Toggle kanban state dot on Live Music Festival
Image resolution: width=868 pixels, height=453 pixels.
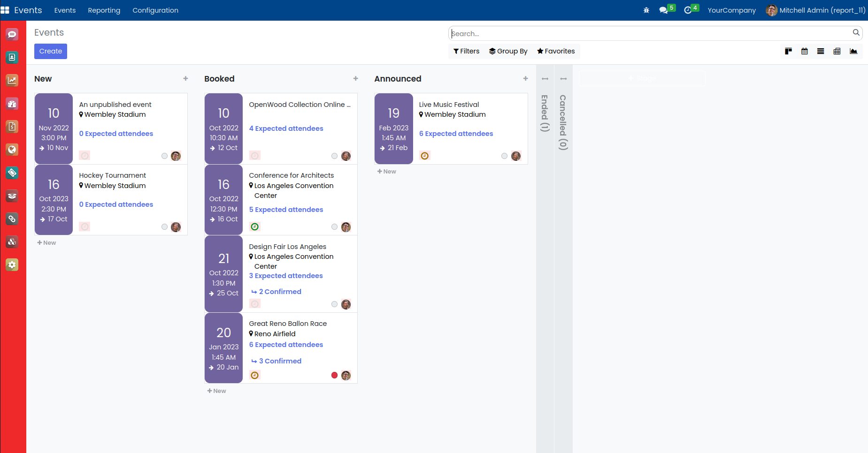click(504, 156)
